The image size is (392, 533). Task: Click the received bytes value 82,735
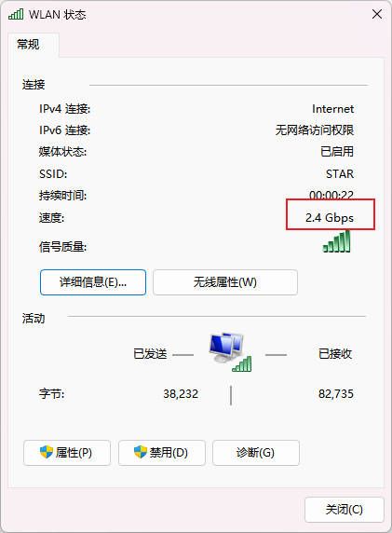click(336, 393)
